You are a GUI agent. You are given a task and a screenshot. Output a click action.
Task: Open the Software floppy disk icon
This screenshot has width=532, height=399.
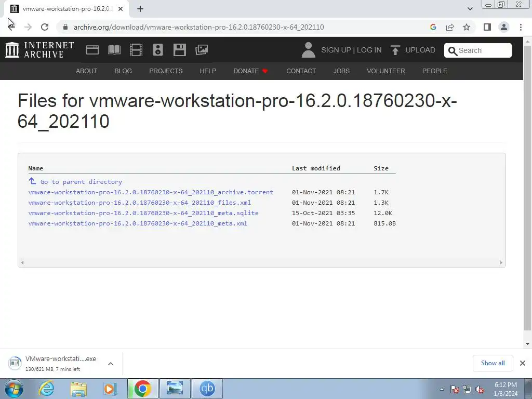[x=179, y=50]
